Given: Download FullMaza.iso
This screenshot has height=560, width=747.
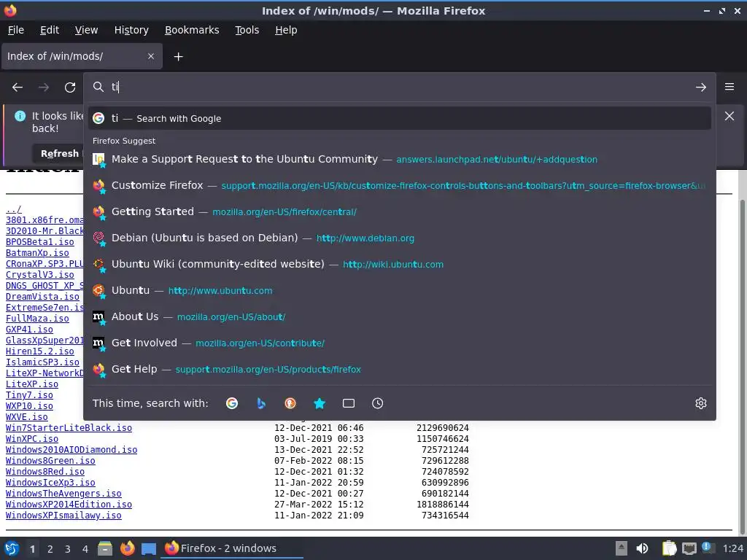Looking at the screenshot, I should click(37, 319).
